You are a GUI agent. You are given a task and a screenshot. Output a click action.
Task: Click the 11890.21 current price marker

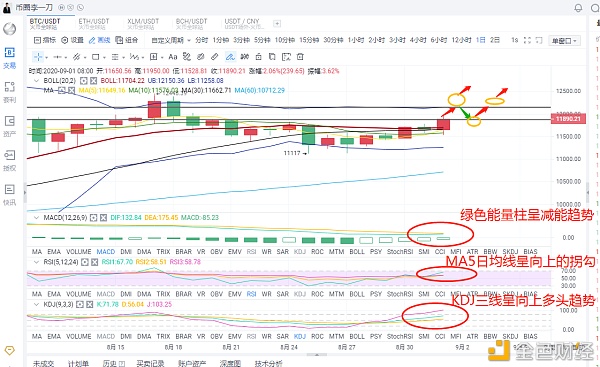[568, 119]
